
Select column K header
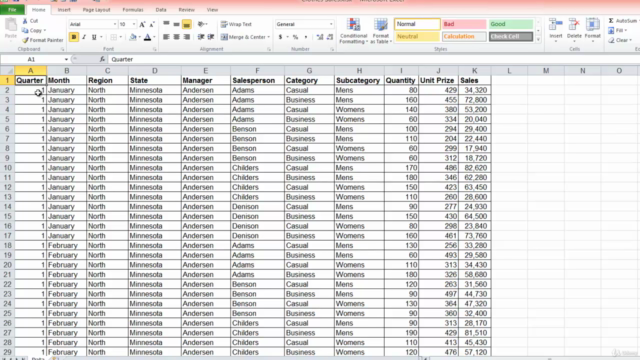point(474,71)
